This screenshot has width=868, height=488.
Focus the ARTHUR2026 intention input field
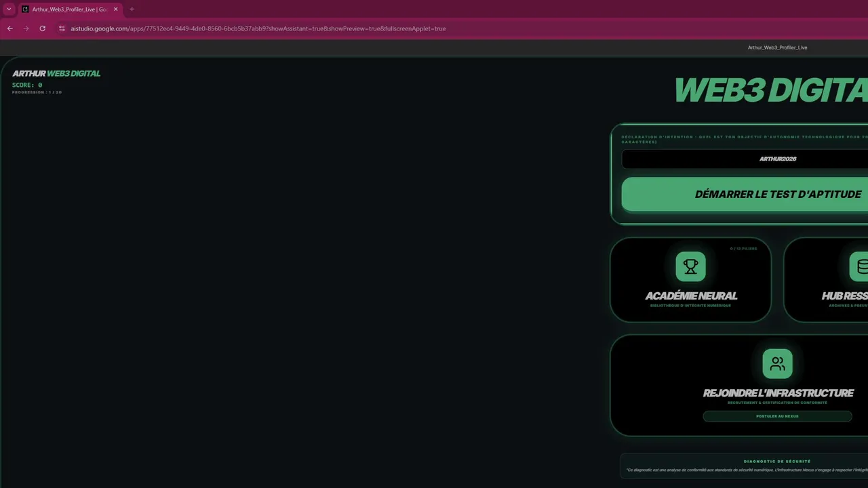(745, 159)
